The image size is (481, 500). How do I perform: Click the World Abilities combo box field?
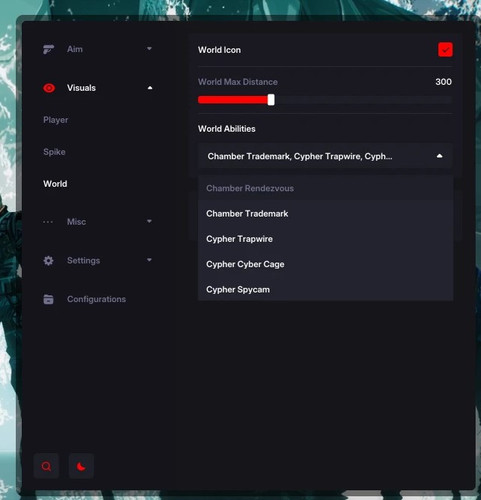(x=325, y=156)
